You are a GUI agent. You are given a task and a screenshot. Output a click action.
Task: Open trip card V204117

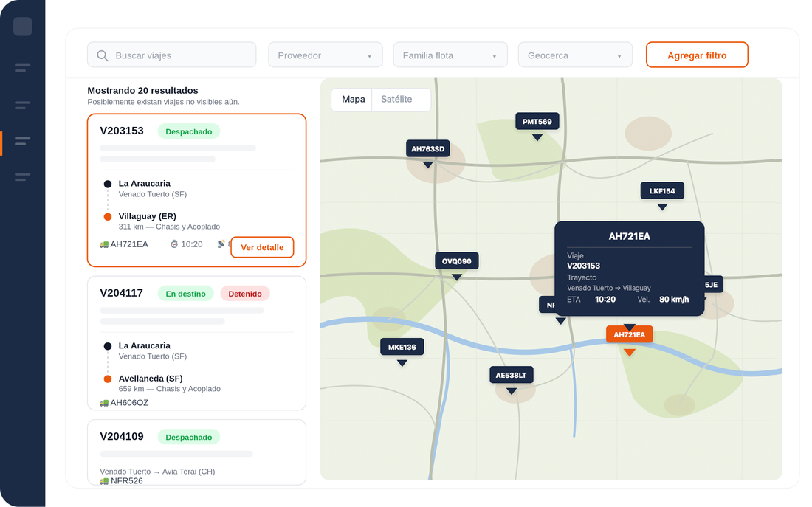click(197, 343)
